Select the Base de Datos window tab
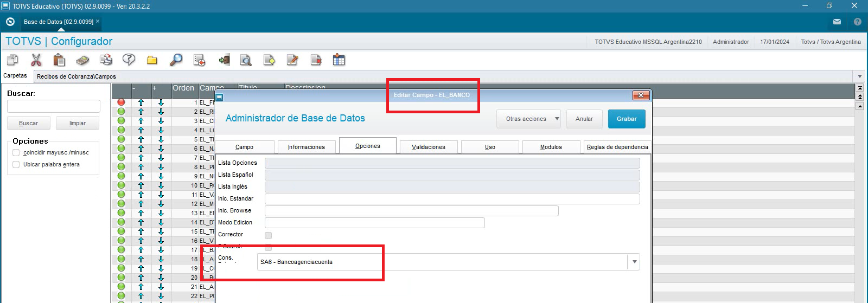 pos(59,22)
